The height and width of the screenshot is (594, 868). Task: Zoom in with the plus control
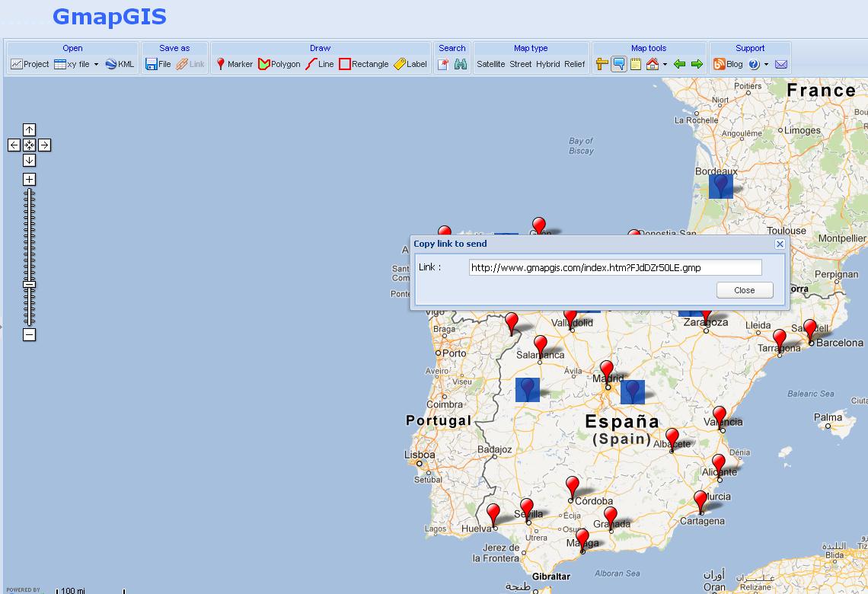[28, 178]
